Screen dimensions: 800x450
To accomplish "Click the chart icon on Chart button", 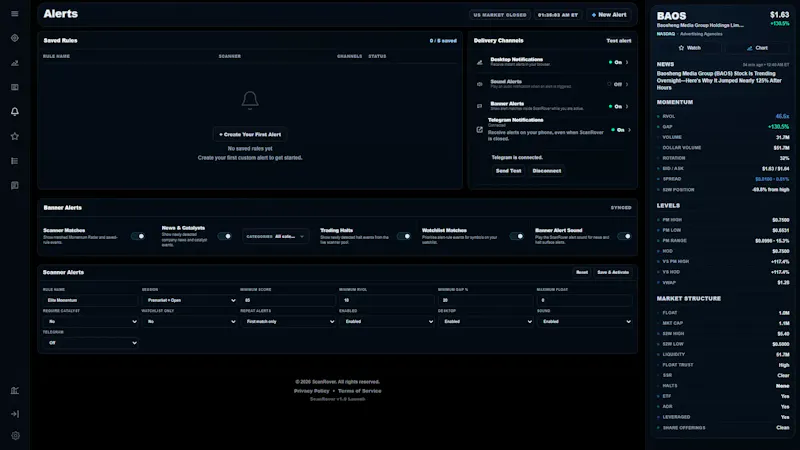I will pos(749,48).
